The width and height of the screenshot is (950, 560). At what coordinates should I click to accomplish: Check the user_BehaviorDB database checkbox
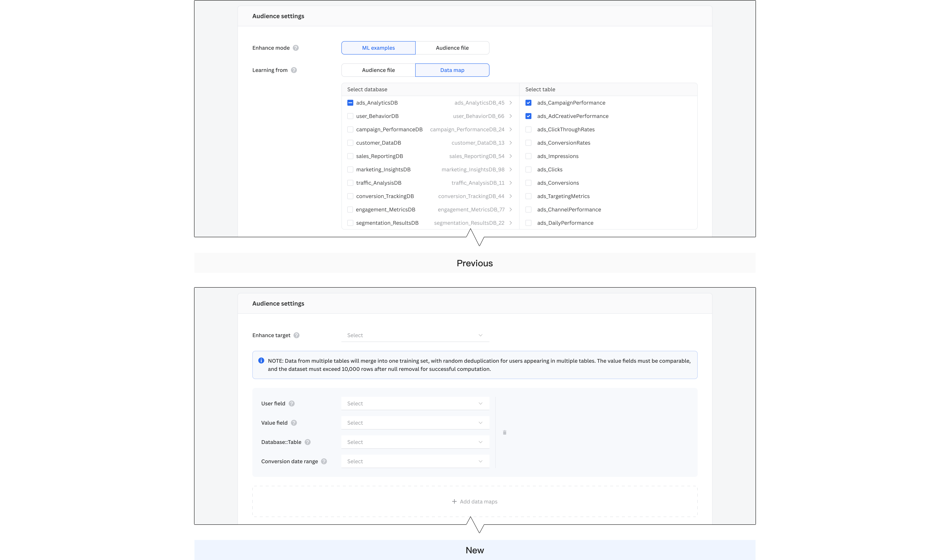350,116
